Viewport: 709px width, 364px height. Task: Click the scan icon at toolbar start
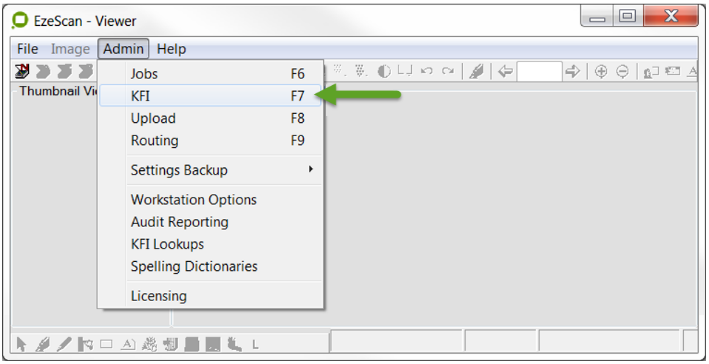coord(22,71)
